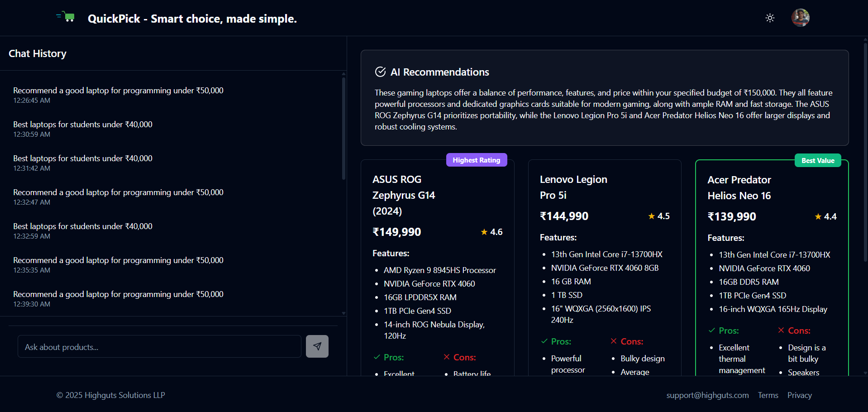
Task: Open the Privacy link in footer
Action: point(799,395)
